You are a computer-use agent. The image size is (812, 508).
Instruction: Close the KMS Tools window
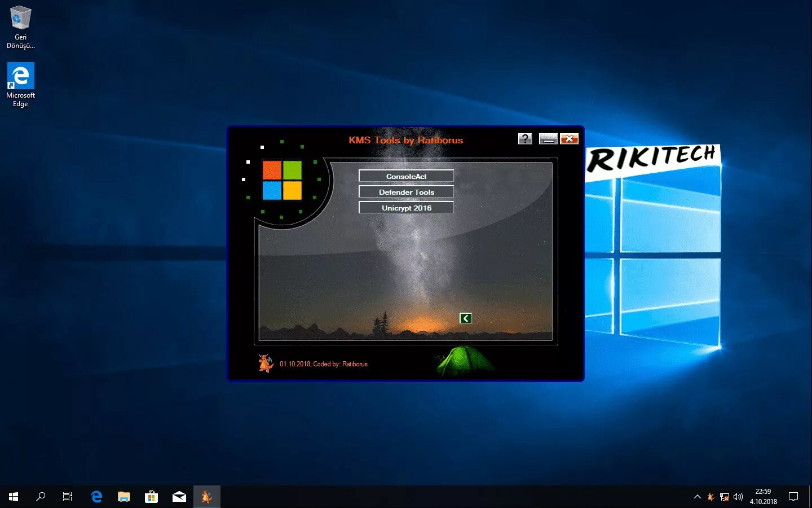pyautogui.click(x=570, y=139)
